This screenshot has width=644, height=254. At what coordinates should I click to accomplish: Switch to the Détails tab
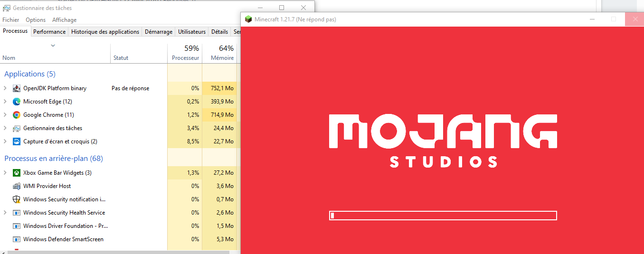(x=219, y=32)
